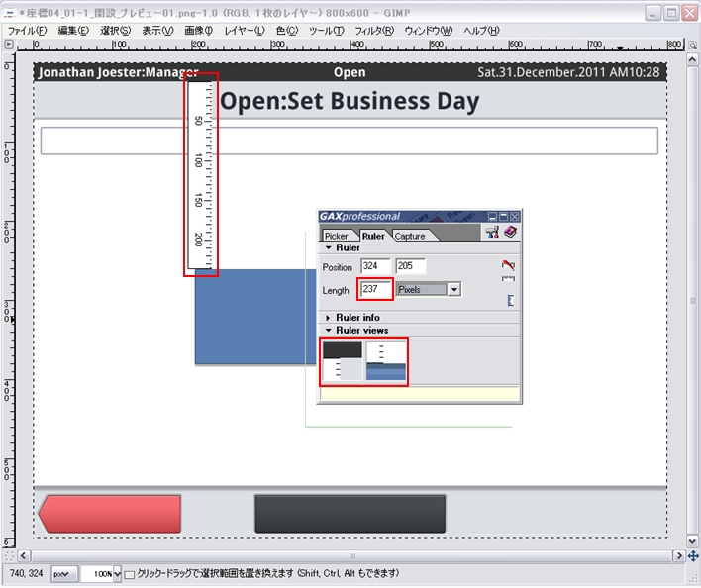Expand the Ruler info section
The height and width of the screenshot is (588, 701).
tap(328, 317)
